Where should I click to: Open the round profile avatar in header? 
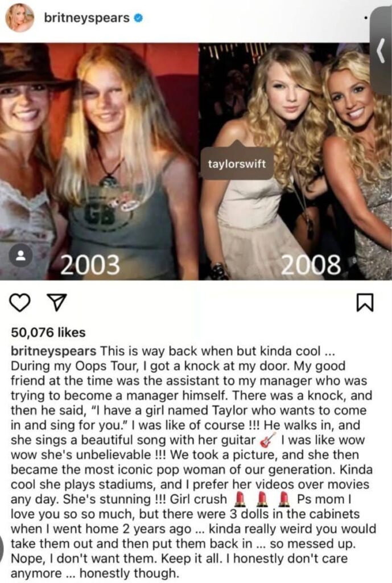point(20,18)
